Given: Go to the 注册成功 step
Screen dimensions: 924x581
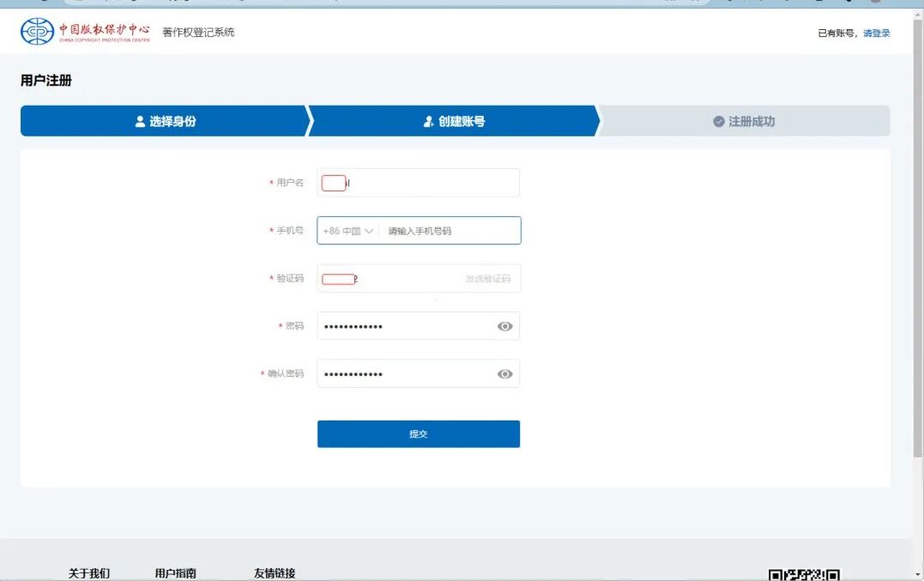Looking at the screenshot, I should tap(746, 121).
